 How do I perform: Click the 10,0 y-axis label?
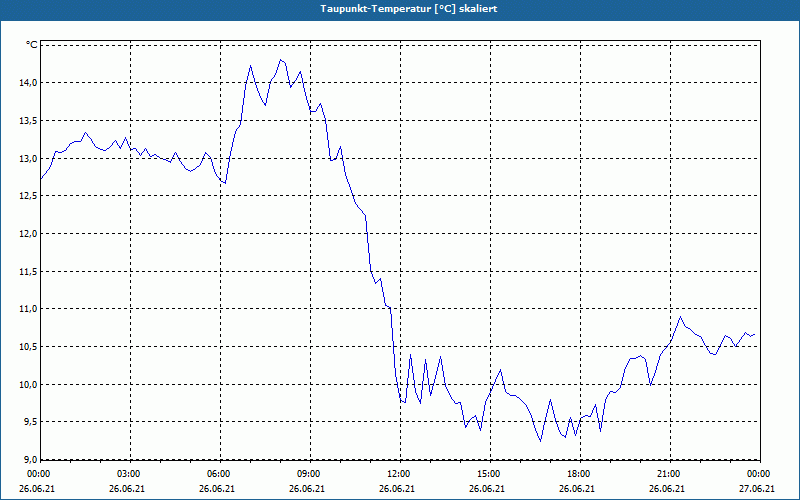[x=29, y=385]
